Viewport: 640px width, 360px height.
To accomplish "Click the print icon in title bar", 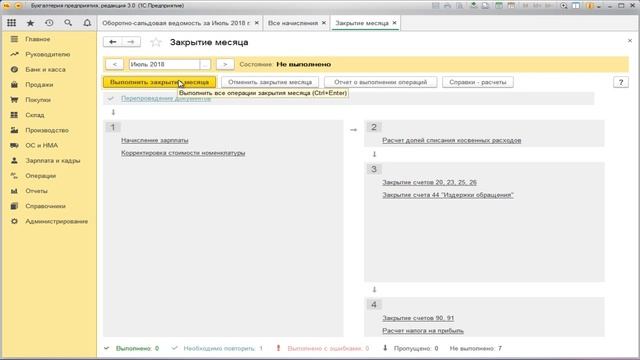I will pos(448,6).
